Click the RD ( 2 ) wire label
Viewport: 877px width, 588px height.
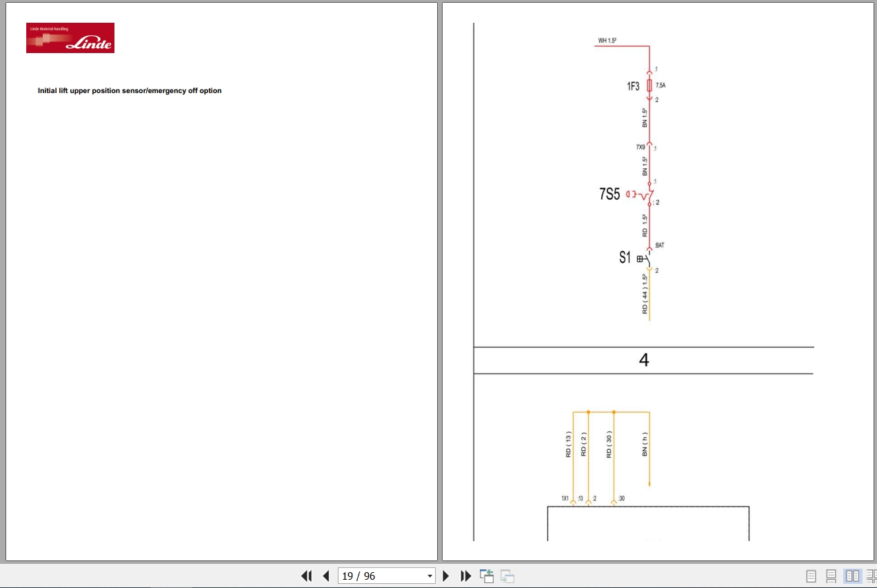coord(583,445)
